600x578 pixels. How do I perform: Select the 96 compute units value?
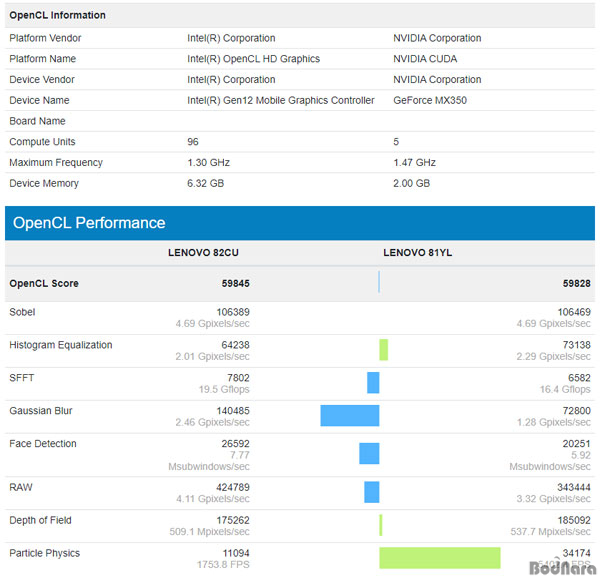tap(193, 142)
